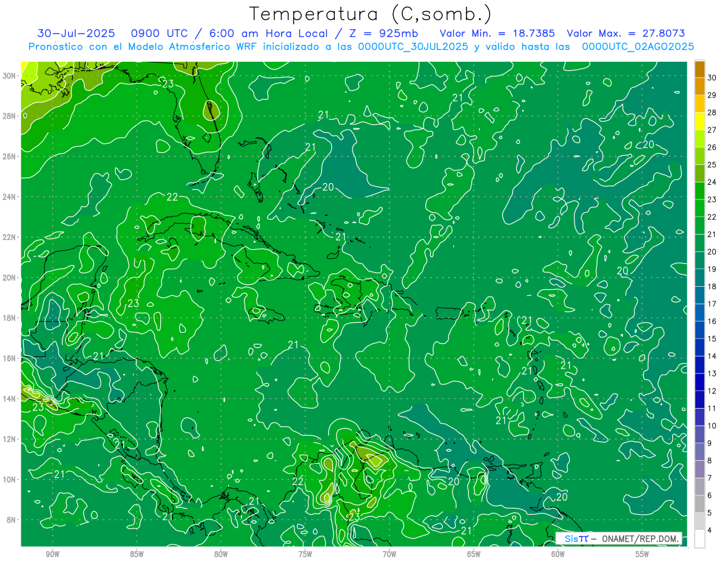Click "Valor Min. = 18.7385" readout
728x562 pixels.
coord(497,33)
